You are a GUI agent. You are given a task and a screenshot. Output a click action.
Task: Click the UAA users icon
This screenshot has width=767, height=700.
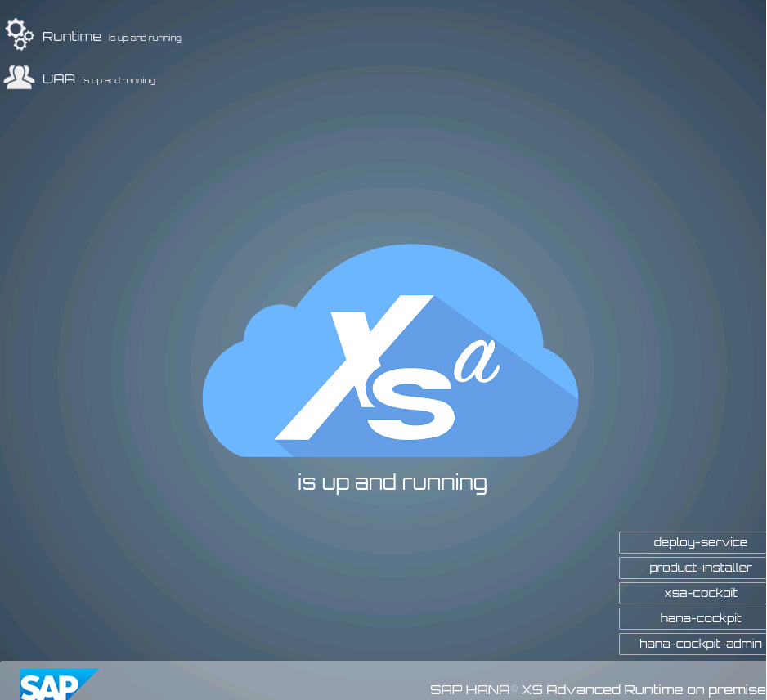[x=19, y=77]
